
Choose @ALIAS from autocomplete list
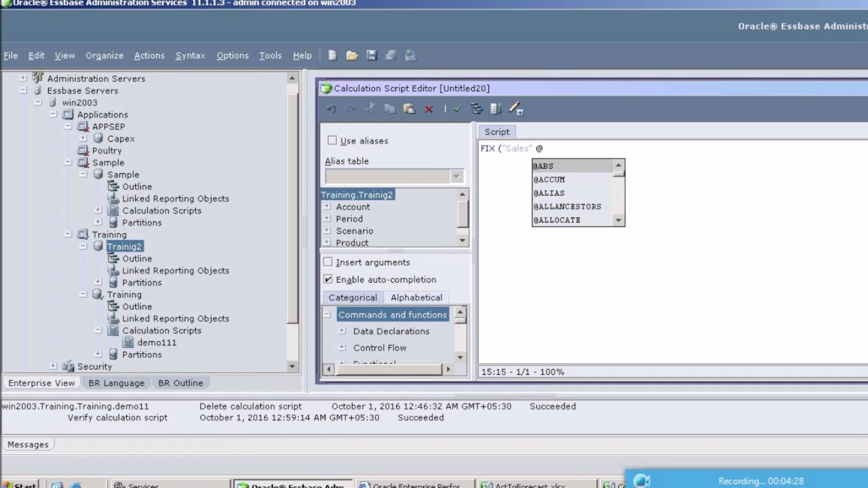click(x=572, y=192)
